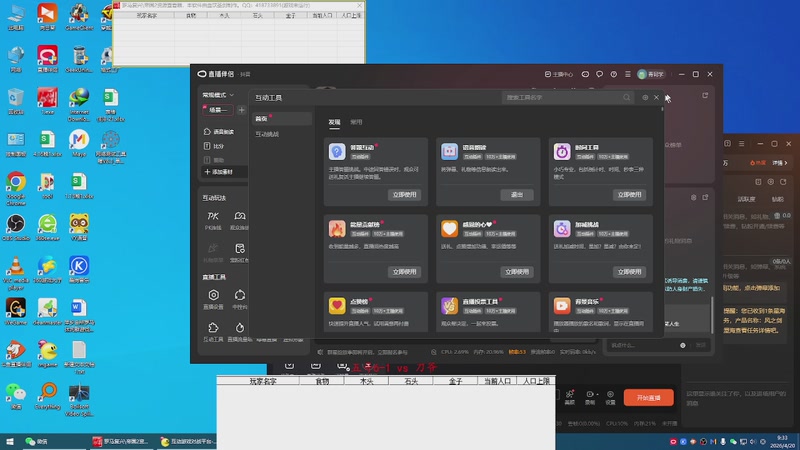Click the search magnifier in tool search box
Viewport: 800px width, 450px height.
(627, 97)
